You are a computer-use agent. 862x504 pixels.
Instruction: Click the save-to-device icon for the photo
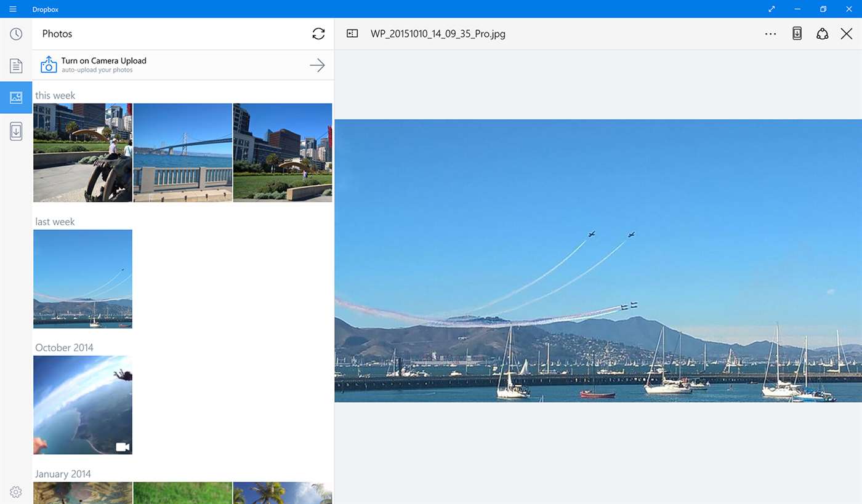point(796,34)
